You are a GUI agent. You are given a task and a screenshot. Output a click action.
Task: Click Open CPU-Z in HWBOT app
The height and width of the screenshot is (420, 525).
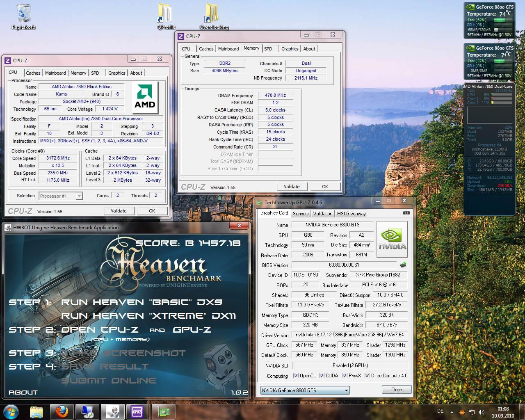click(100, 330)
